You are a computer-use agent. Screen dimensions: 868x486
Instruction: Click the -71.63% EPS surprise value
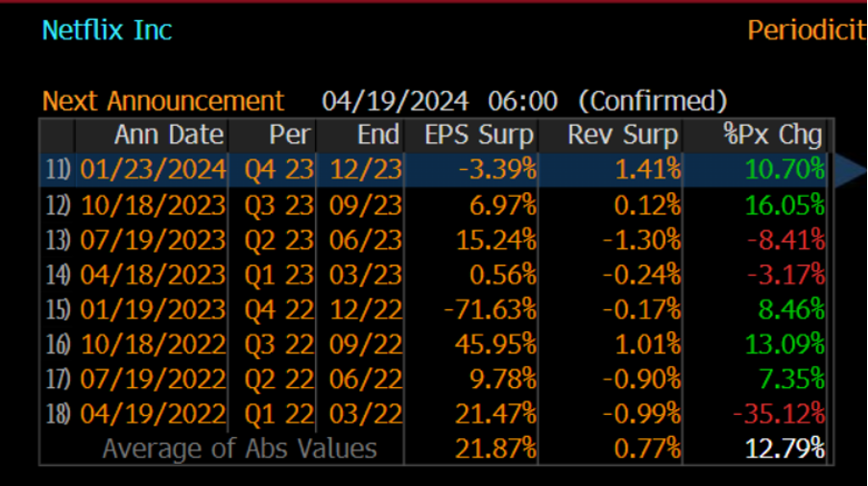pos(491,310)
